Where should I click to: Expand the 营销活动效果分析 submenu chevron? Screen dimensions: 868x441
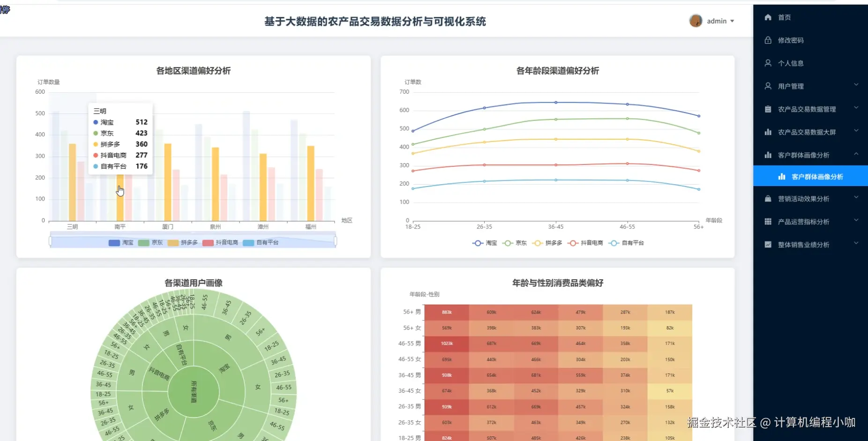[856, 197]
